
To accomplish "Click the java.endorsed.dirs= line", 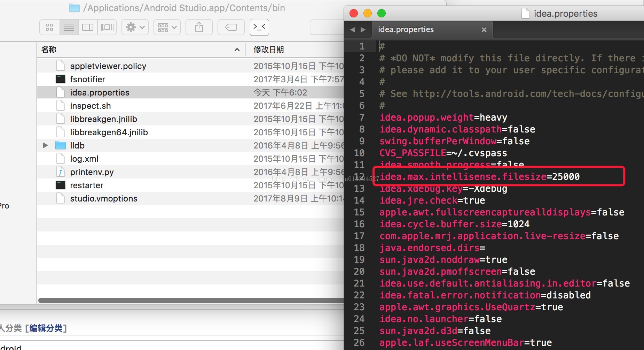I will click(432, 248).
